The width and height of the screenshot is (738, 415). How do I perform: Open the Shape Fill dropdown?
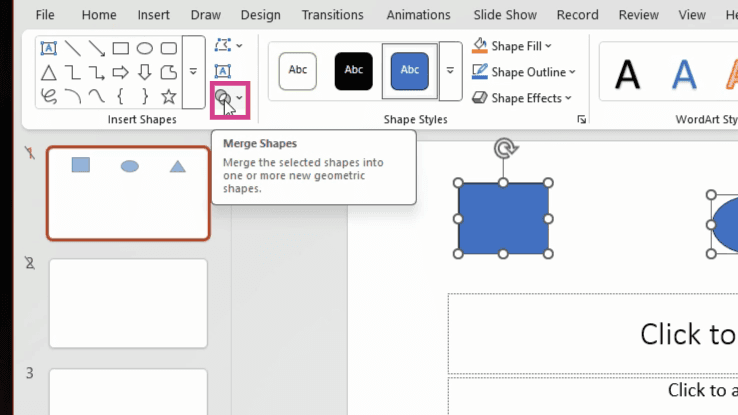click(x=512, y=46)
